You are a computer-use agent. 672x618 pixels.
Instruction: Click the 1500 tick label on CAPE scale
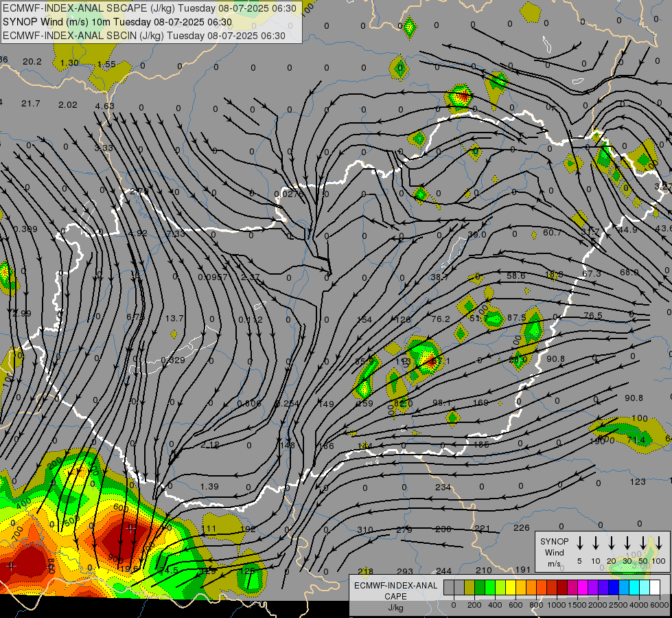coord(577,605)
